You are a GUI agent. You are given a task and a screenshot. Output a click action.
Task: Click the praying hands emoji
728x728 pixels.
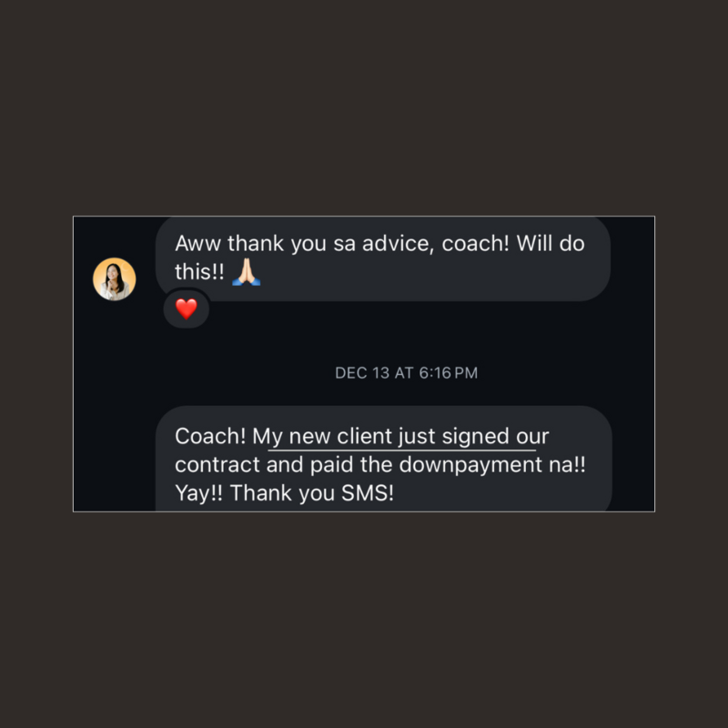coord(246,271)
